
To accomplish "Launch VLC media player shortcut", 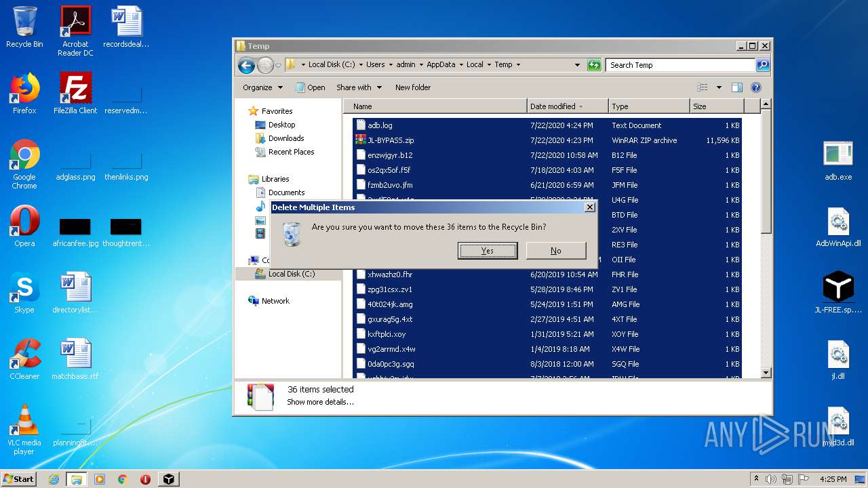I will pos(24,430).
